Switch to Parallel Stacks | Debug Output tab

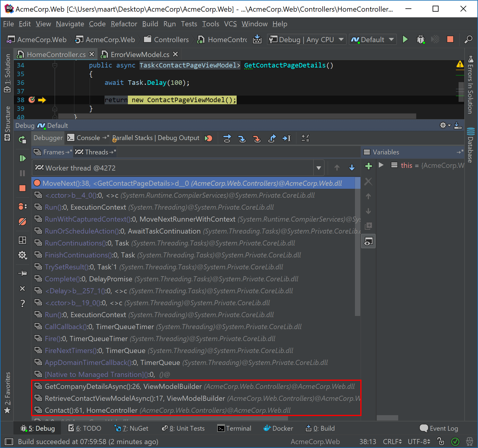coord(156,138)
